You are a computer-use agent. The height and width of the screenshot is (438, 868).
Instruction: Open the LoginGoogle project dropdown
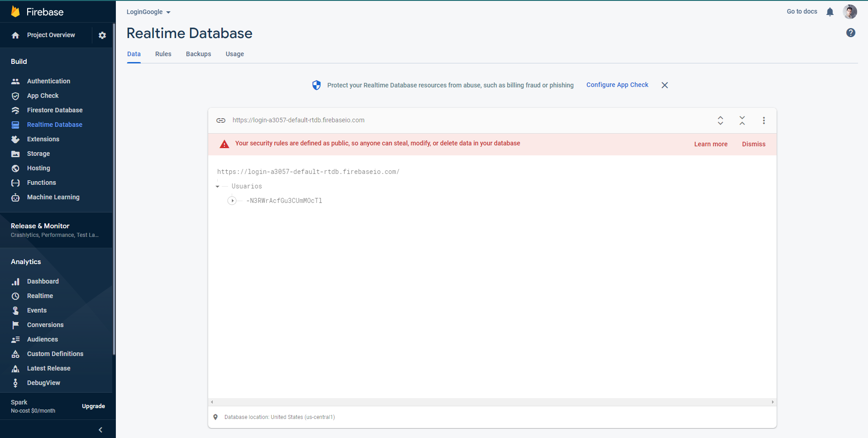148,12
